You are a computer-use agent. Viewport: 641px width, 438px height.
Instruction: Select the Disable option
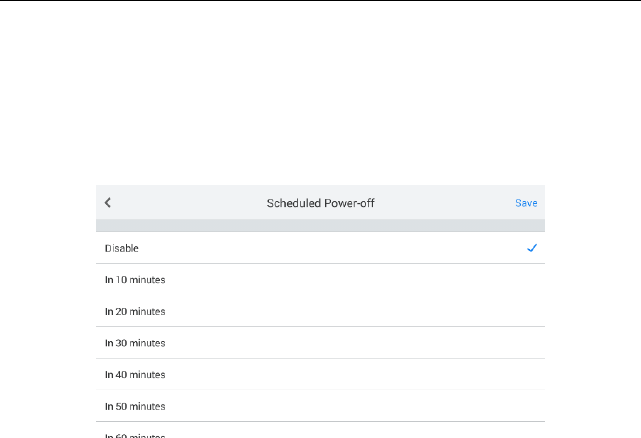(122, 248)
